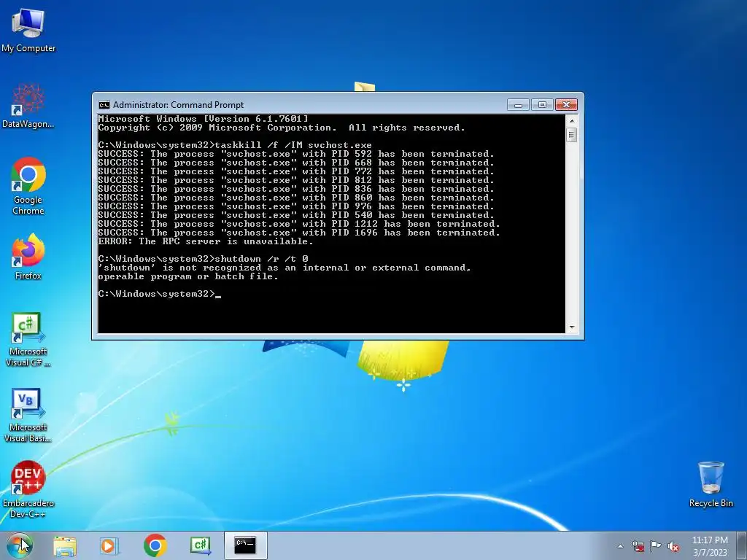Click the Windows Start button

[x=19, y=545]
